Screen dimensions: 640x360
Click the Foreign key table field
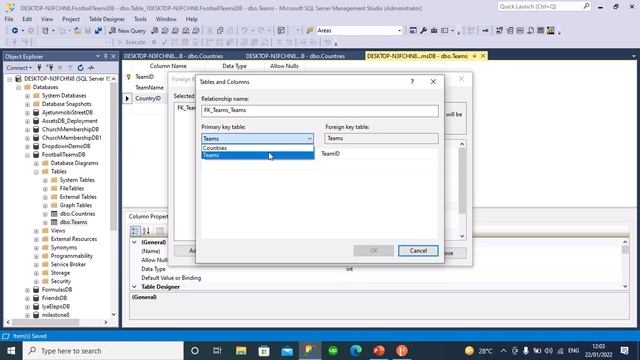[381, 138]
